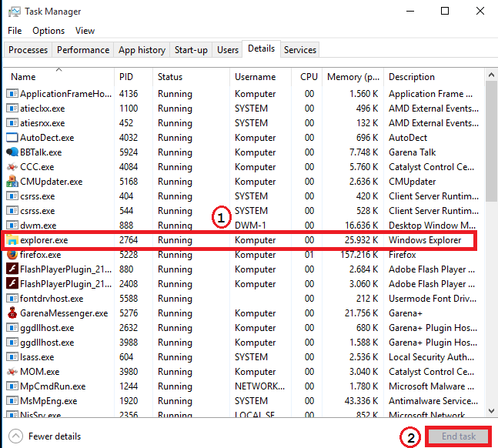Viewport: 498px width, 448px height.
Task: Sort by the Description column header
Action: (434, 77)
